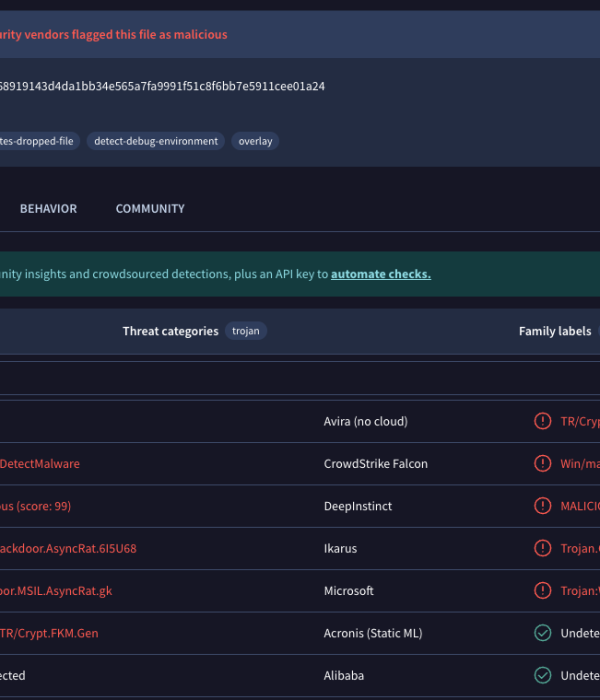Click the dropped-file tag chip
Image resolution: width=600 pixels, height=700 pixels.
click(x=38, y=141)
